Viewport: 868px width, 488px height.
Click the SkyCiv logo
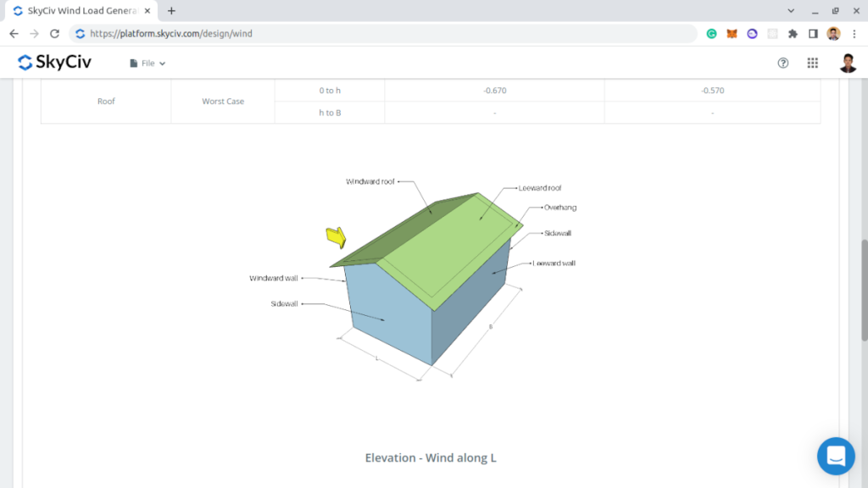54,63
